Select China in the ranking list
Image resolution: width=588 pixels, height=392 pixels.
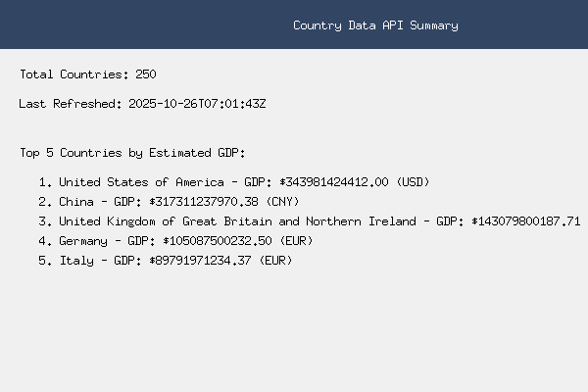(78, 202)
